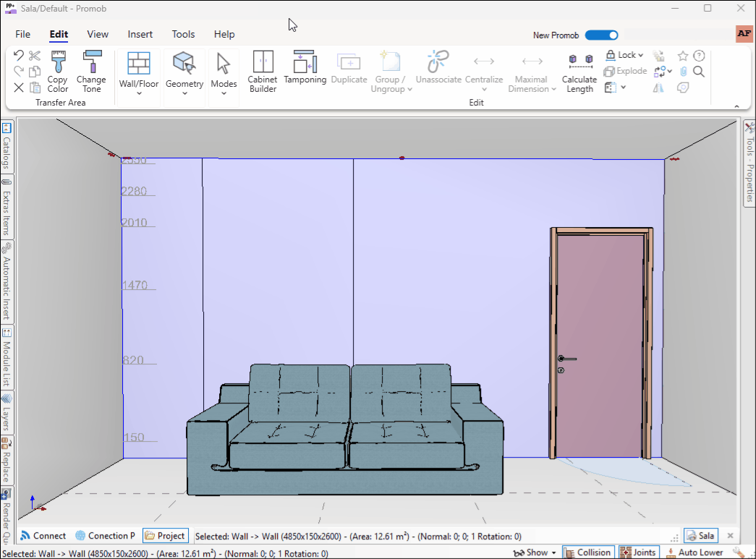Toggle Collision in the status bar
The width and height of the screenshot is (756, 559).
pos(587,552)
